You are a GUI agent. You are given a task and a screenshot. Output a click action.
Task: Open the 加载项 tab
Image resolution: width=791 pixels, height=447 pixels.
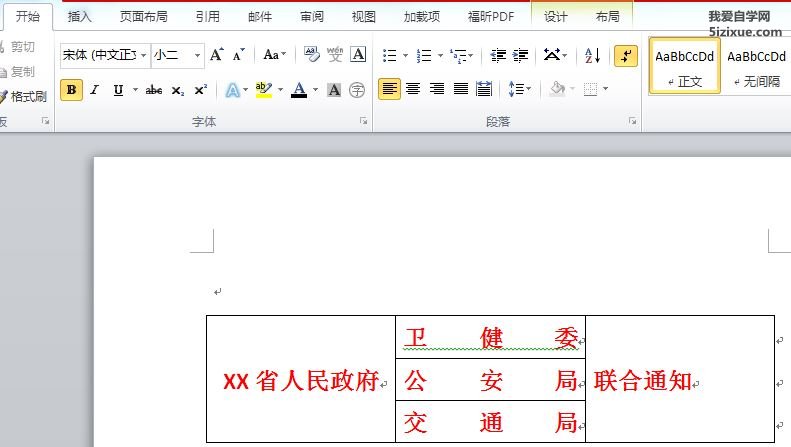click(x=422, y=17)
